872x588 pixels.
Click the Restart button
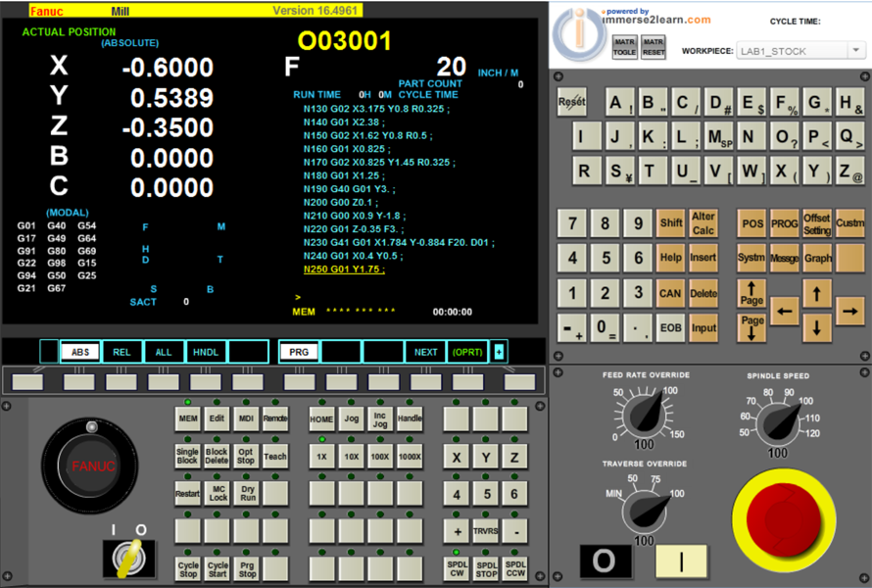tap(188, 494)
